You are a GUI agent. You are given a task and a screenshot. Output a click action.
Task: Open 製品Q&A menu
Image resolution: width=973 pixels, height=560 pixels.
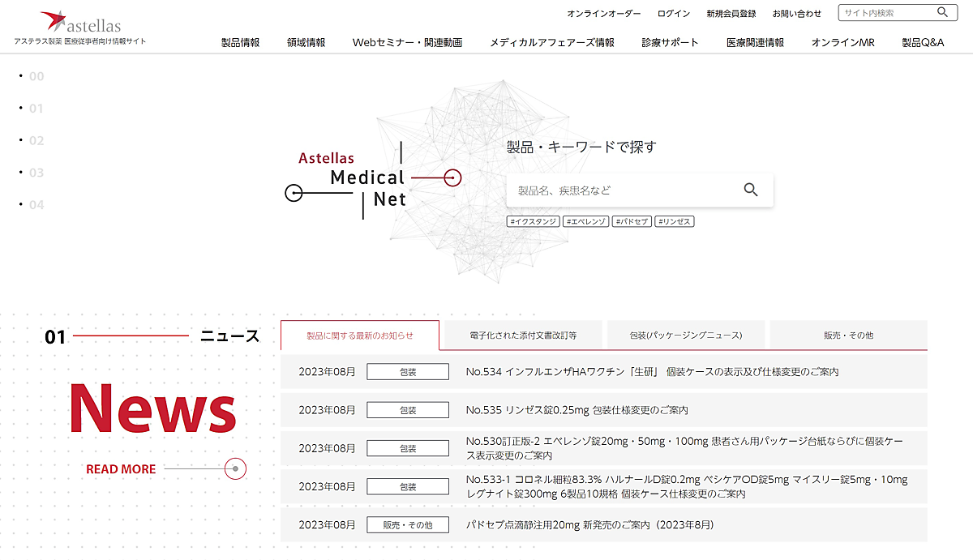pos(923,43)
